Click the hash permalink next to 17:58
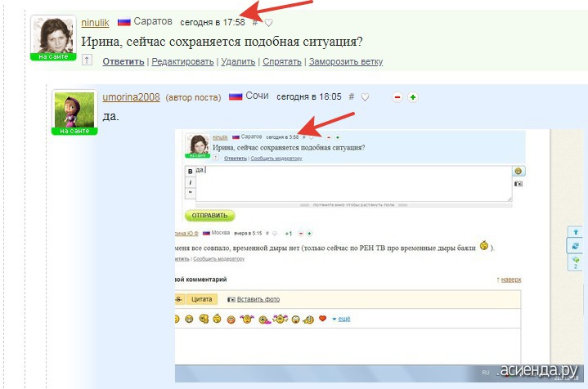 tap(255, 23)
